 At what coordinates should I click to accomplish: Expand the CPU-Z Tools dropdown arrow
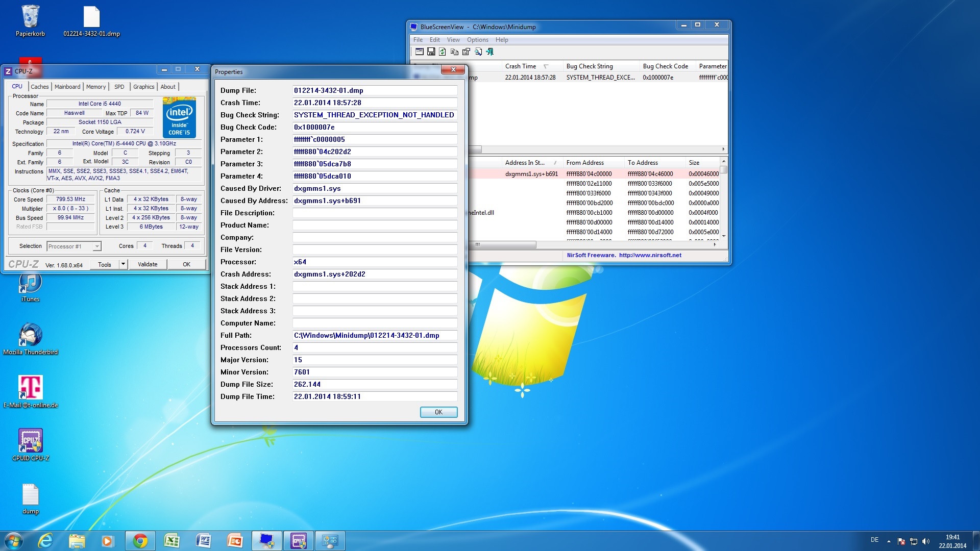[123, 264]
